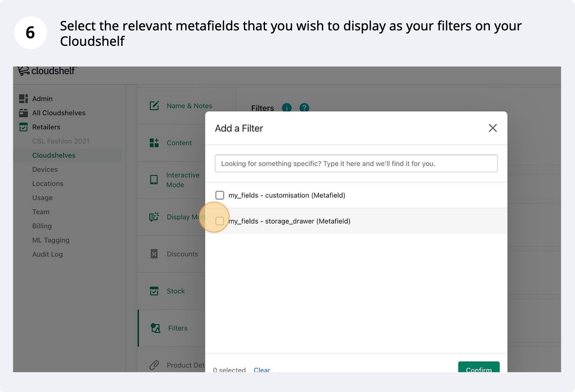
Task: Go to Billing section
Action: [x=42, y=226]
